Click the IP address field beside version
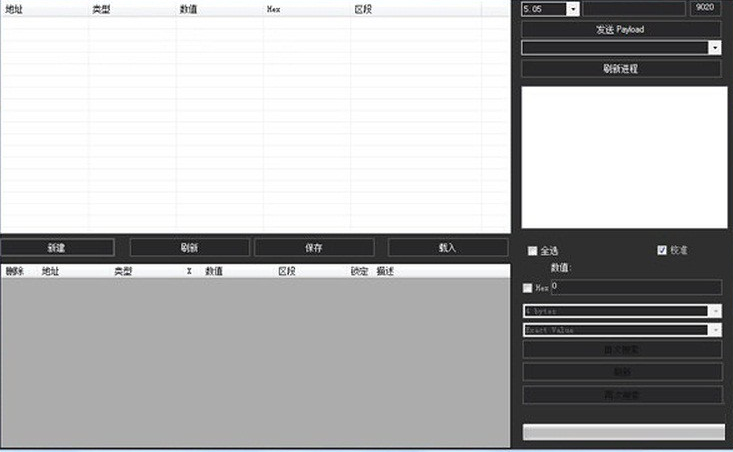The width and height of the screenshot is (733, 452). 633,8
